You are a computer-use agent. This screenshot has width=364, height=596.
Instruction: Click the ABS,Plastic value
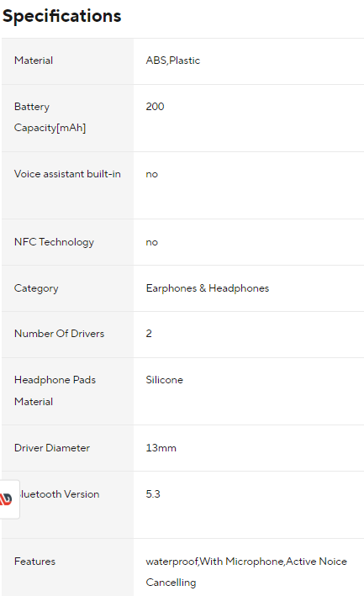[173, 61]
